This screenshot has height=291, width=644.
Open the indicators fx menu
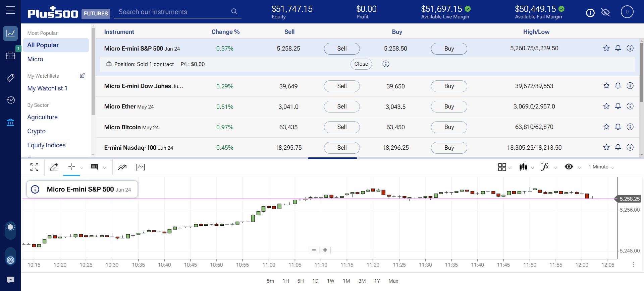pos(545,166)
